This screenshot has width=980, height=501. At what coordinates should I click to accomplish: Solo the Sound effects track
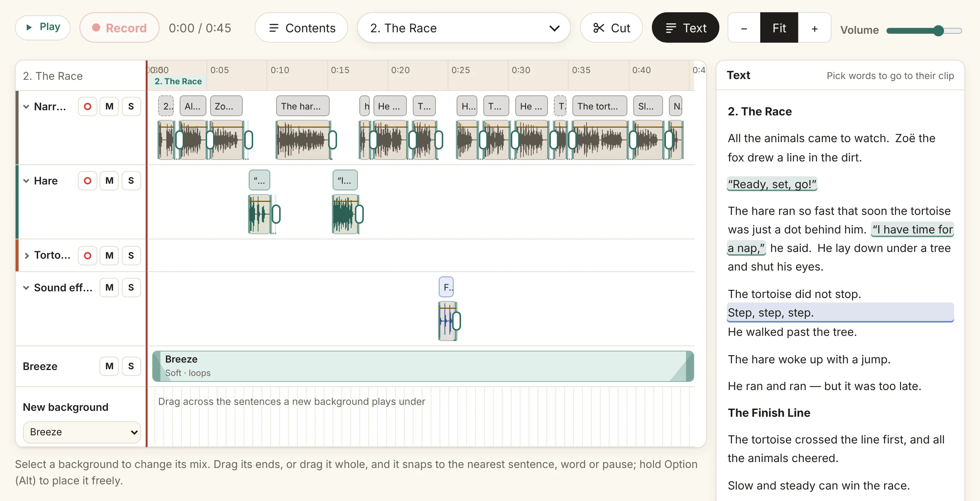click(131, 288)
